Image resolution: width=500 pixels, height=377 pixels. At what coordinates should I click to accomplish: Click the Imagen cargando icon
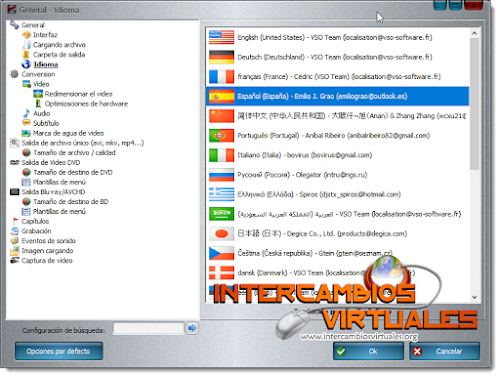tap(15, 251)
